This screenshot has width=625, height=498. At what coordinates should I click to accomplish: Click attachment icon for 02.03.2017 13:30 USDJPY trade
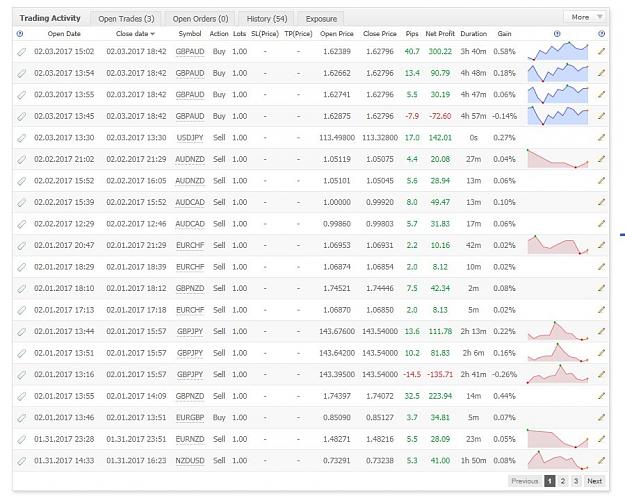(x=22, y=138)
